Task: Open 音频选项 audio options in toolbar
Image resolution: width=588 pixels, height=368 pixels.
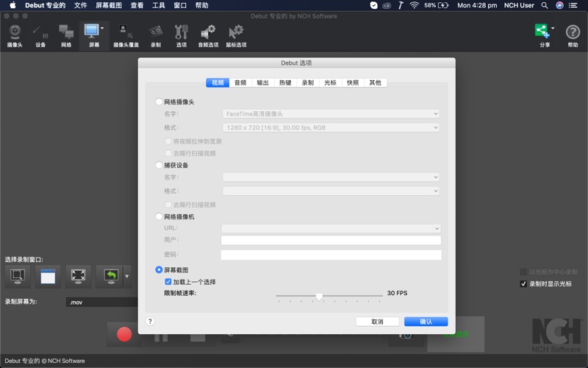Action: 208,33
